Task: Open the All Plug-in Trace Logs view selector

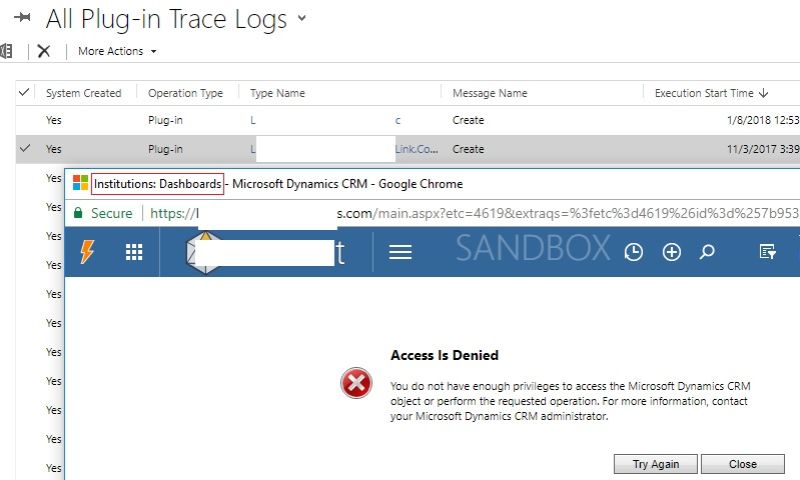Action: (x=302, y=18)
